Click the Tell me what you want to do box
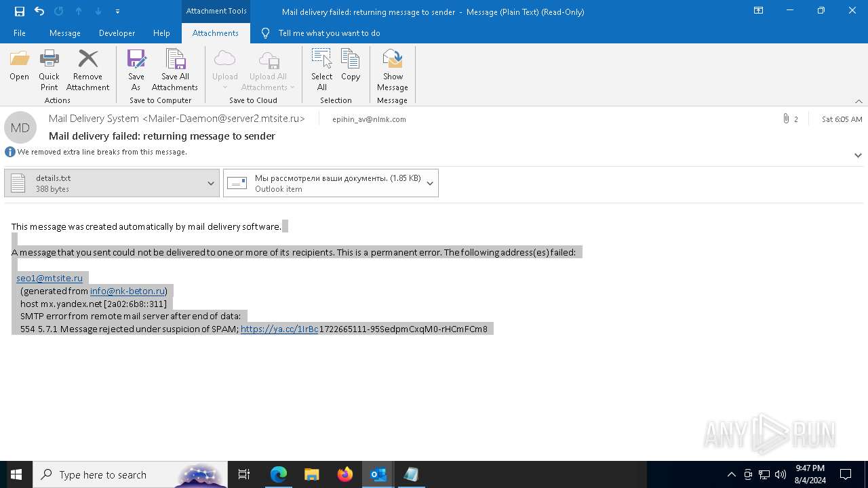This screenshot has width=868, height=488. [x=329, y=33]
